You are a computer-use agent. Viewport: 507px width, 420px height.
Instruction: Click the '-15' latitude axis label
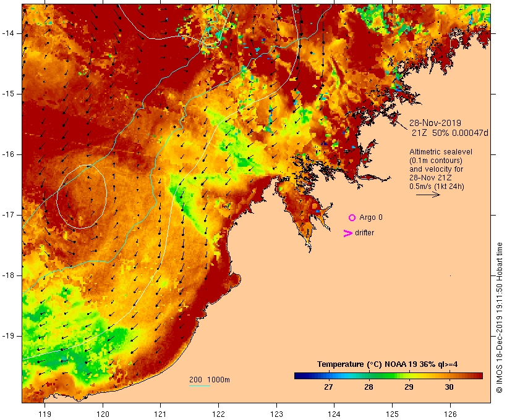coord(7,94)
